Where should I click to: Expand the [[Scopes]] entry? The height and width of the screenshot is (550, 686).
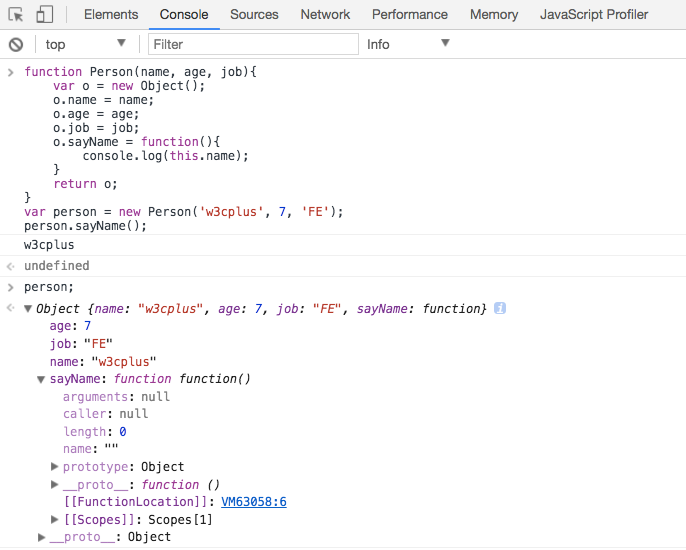pos(55,519)
